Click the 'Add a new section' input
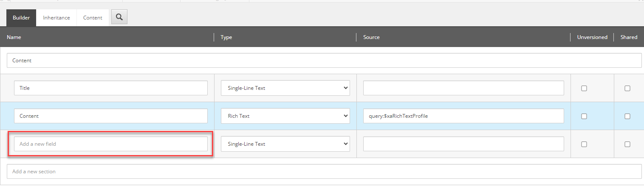644x186 pixels. [324, 172]
